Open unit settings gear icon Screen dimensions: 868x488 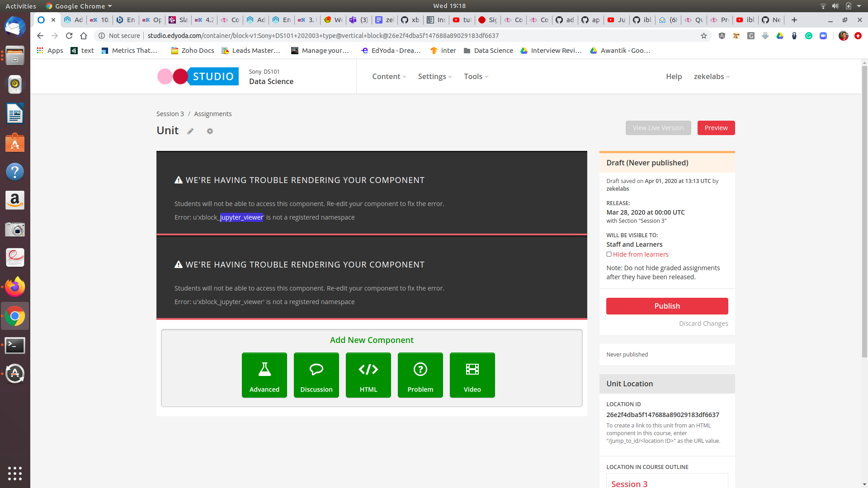coord(210,131)
